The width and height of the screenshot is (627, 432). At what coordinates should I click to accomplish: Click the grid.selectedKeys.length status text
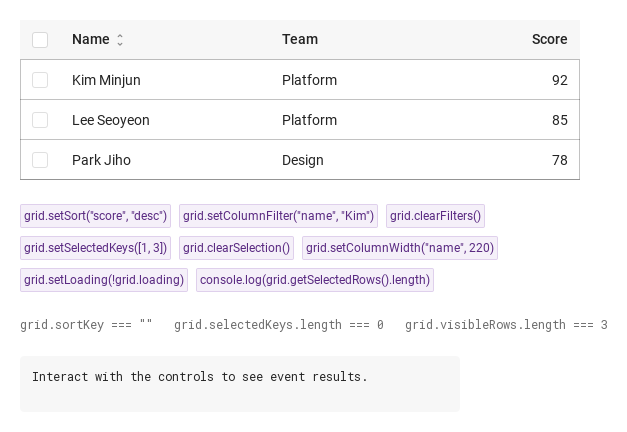coord(279,325)
